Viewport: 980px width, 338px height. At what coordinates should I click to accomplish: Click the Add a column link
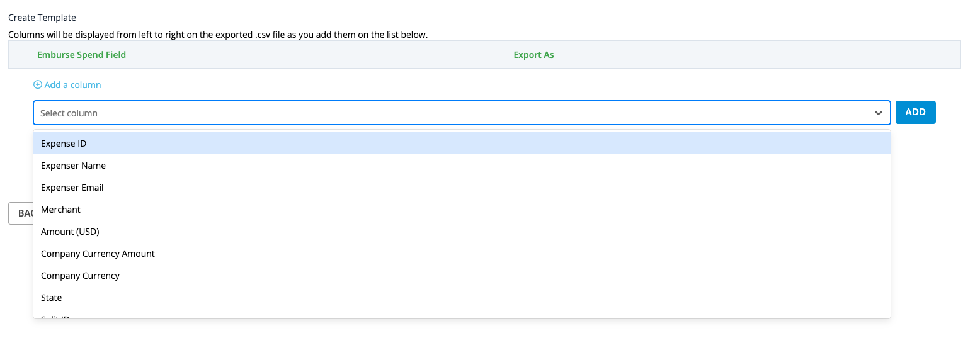click(x=72, y=84)
